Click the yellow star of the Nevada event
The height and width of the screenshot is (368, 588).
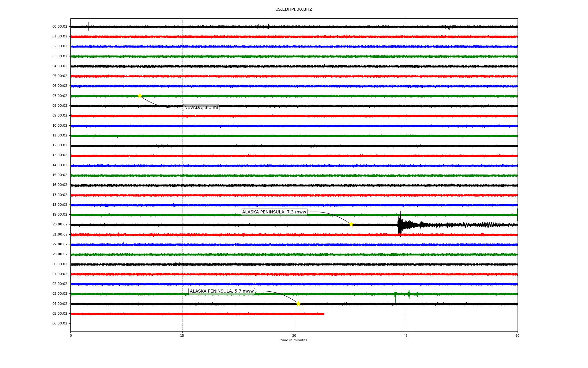click(140, 96)
